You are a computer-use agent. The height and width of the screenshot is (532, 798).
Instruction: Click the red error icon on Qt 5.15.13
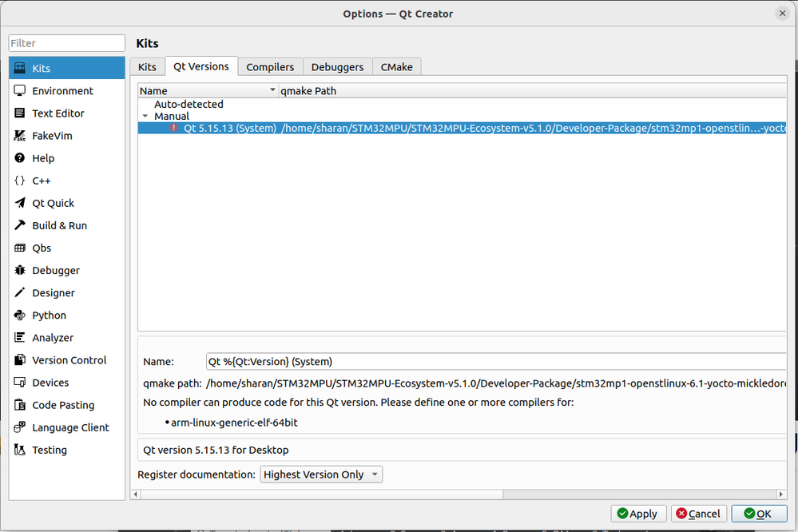tap(174, 128)
